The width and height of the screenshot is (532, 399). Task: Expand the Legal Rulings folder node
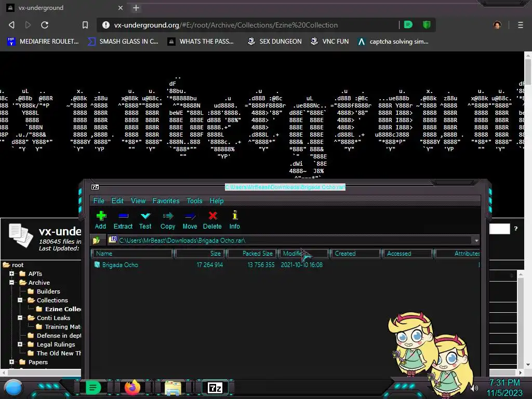[20, 344]
